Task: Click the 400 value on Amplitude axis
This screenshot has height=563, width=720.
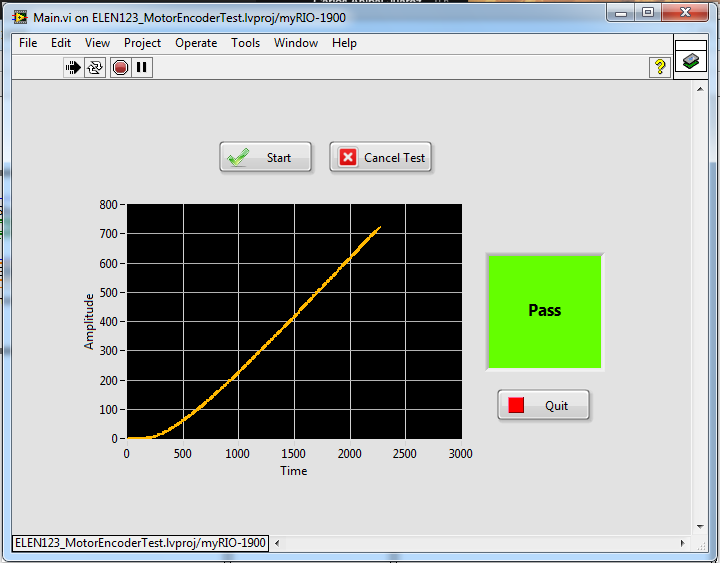Action: [x=109, y=321]
